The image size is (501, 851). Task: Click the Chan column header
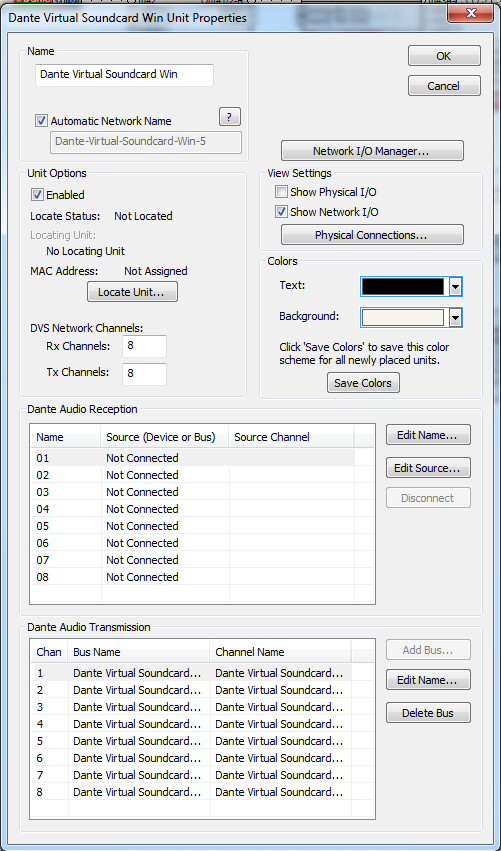pyautogui.click(x=49, y=652)
